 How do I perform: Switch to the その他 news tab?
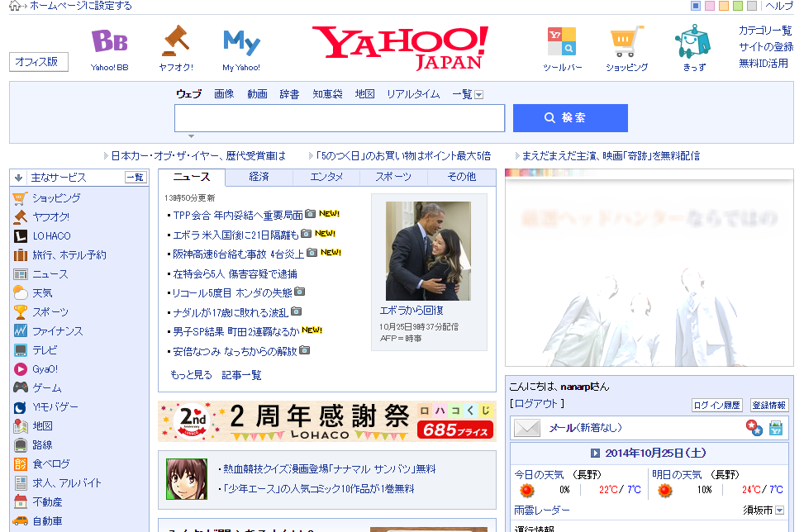click(461, 177)
